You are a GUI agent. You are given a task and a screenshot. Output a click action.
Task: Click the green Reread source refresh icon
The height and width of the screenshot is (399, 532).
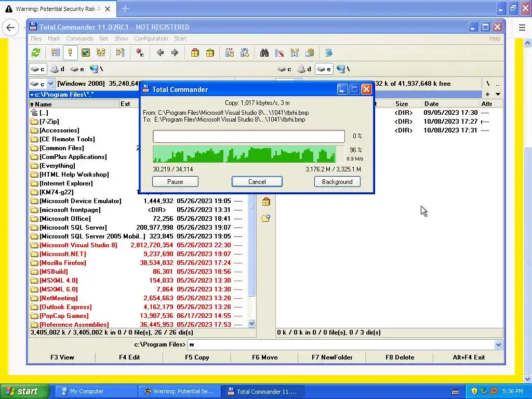[36, 52]
